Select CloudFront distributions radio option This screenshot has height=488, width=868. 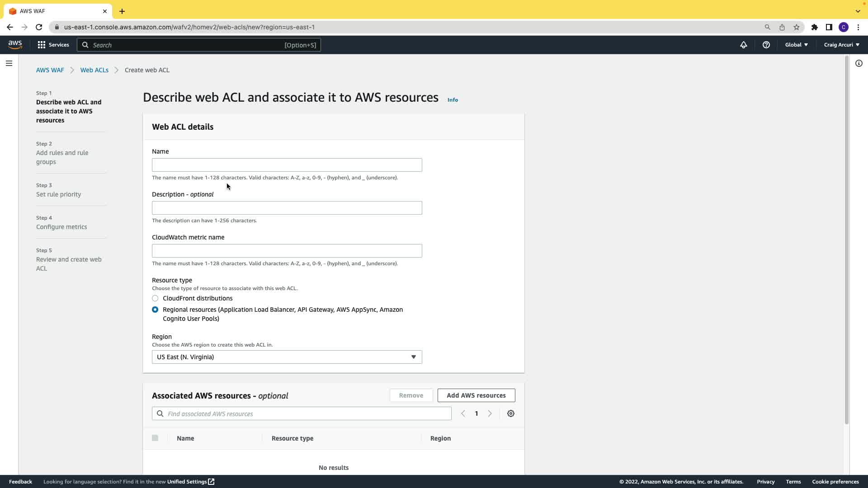coord(155,298)
